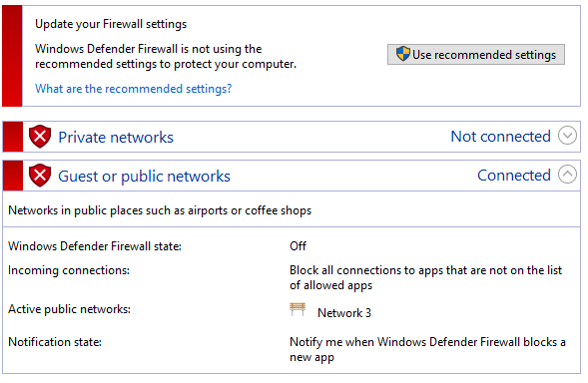Image resolution: width=588 pixels, height=383 pixels.
Task: Click the Notification state label
Action: (55, 342)
